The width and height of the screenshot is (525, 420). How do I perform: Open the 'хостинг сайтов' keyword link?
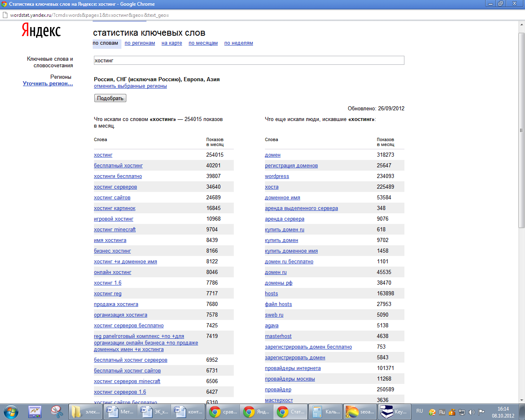pyautogui.click(x=112, y=198)
